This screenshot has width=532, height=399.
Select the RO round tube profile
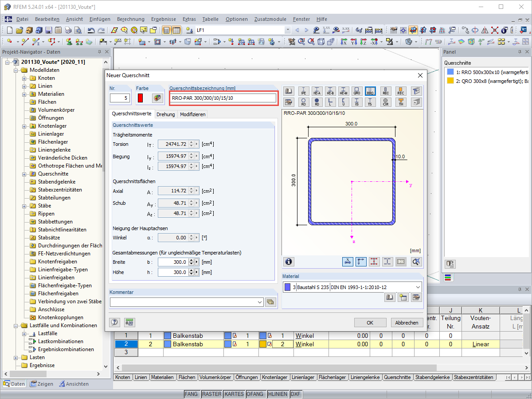point(304,102)
